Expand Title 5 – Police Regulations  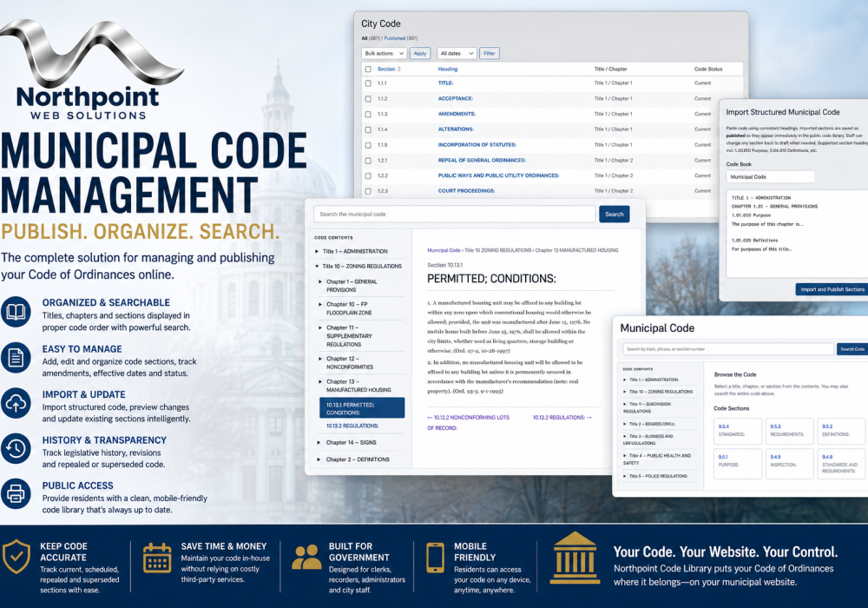coord(625,476)
